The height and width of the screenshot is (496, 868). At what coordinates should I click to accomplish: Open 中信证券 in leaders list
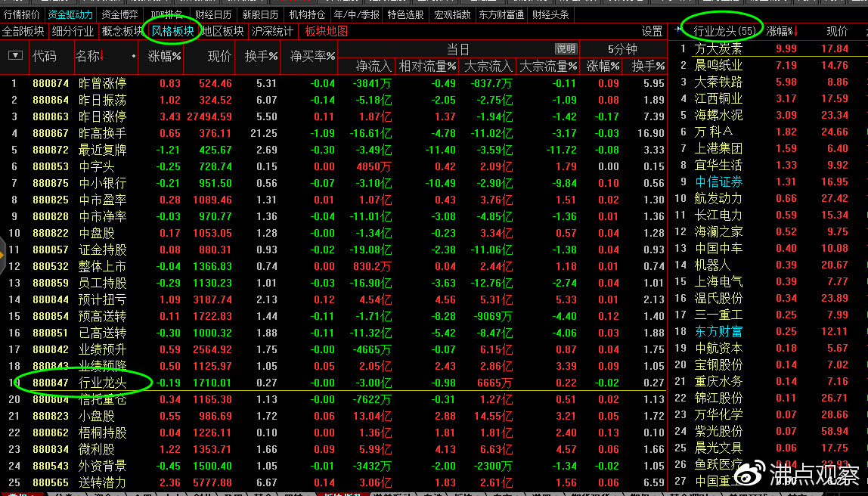coord(718,181)
